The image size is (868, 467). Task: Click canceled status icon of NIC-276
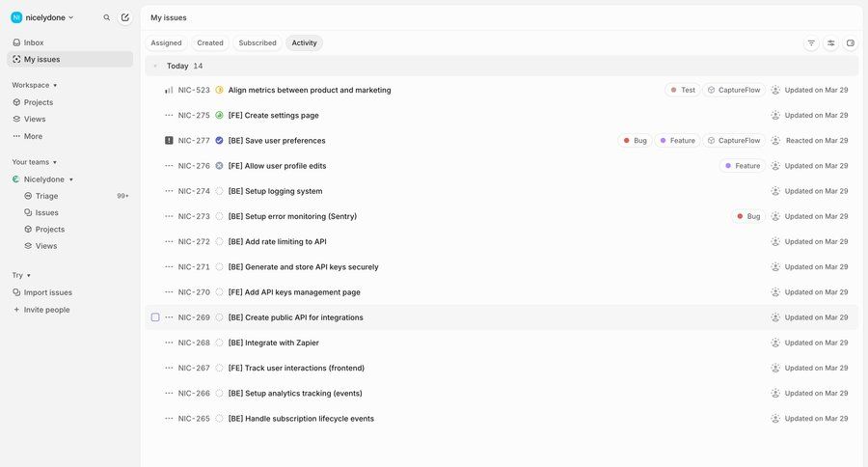(x=219, y=166)
